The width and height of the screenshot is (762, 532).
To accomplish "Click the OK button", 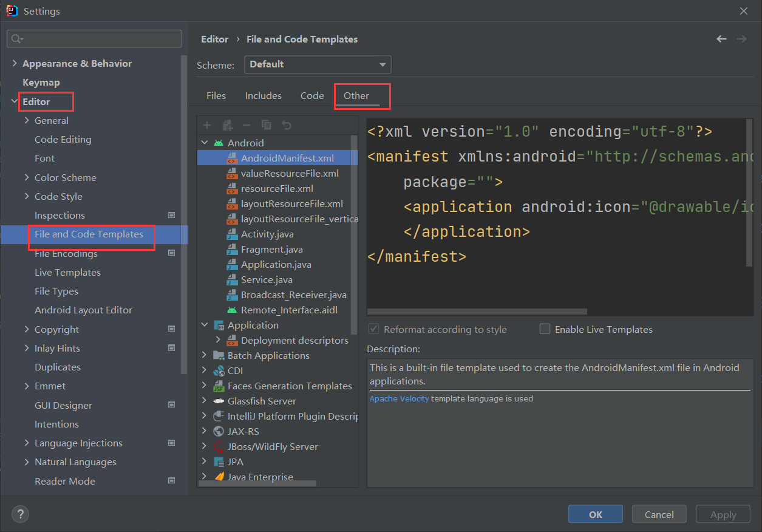I will pos(595,514).
